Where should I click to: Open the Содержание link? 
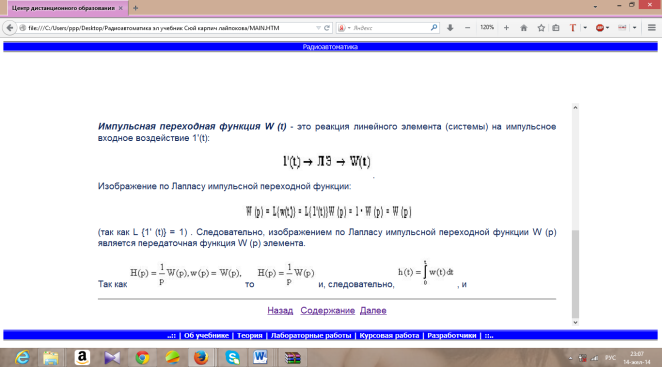pos(328,310)
